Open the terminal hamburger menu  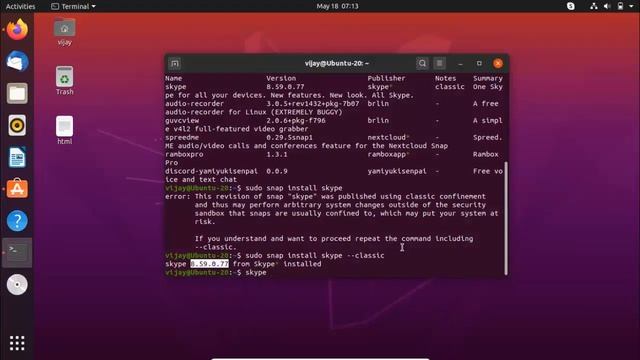pos(440,63)
